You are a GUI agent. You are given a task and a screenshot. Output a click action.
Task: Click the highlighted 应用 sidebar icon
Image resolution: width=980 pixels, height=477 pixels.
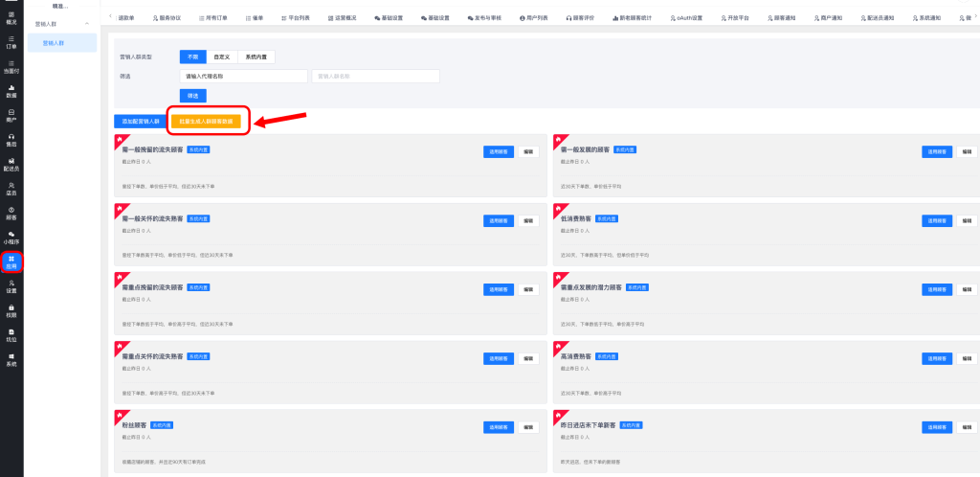coord(11,261)
